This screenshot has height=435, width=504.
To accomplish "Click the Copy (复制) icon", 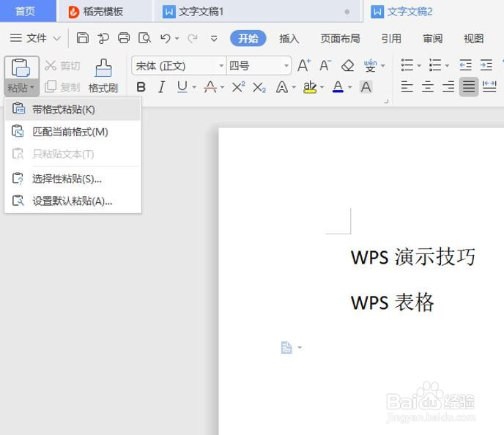I will point(50,86).
